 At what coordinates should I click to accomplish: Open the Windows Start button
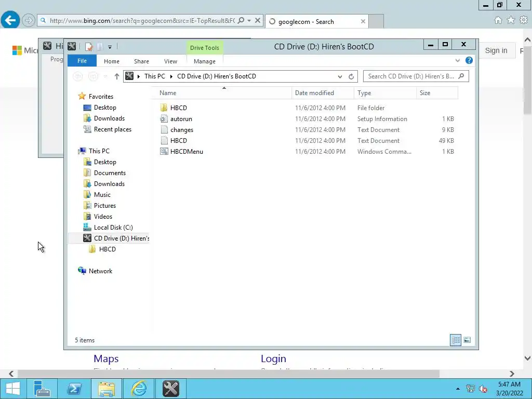(x=13, y=389)
